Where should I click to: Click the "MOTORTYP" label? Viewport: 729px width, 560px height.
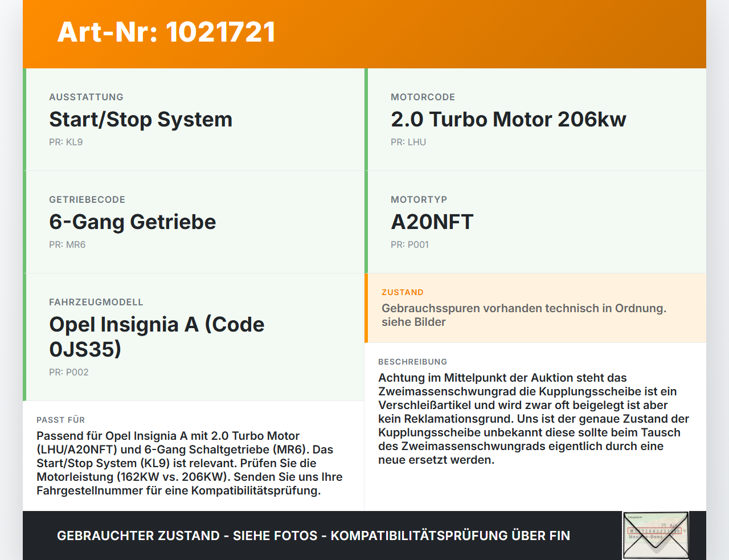tap(419, 199)
